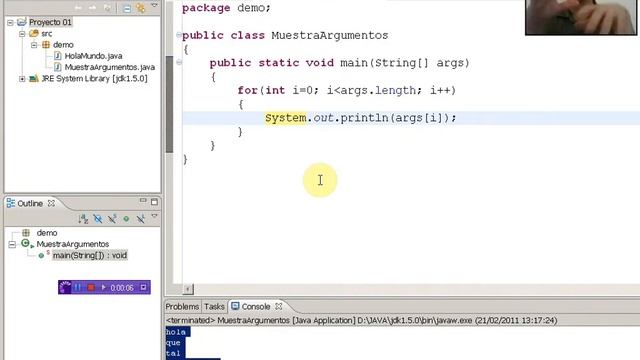Close the Console tab

click(x=278, y=306)
